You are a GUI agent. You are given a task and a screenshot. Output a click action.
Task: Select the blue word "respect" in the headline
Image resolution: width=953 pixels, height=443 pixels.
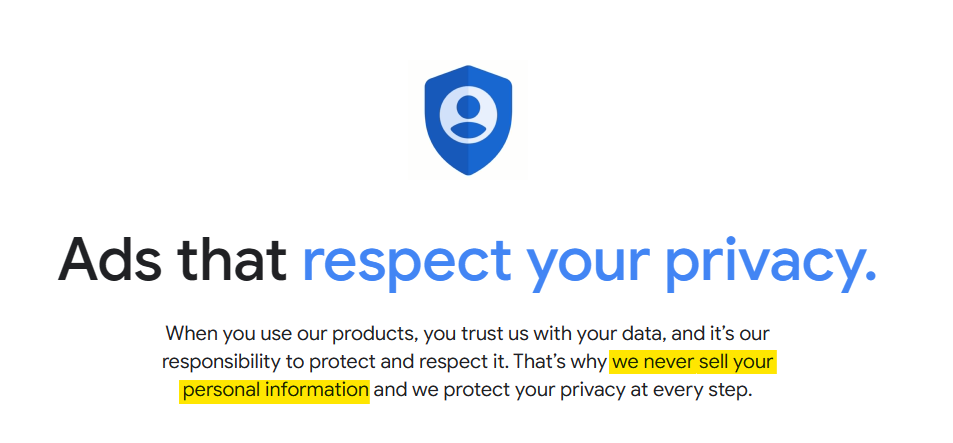(x=407, y=264)
